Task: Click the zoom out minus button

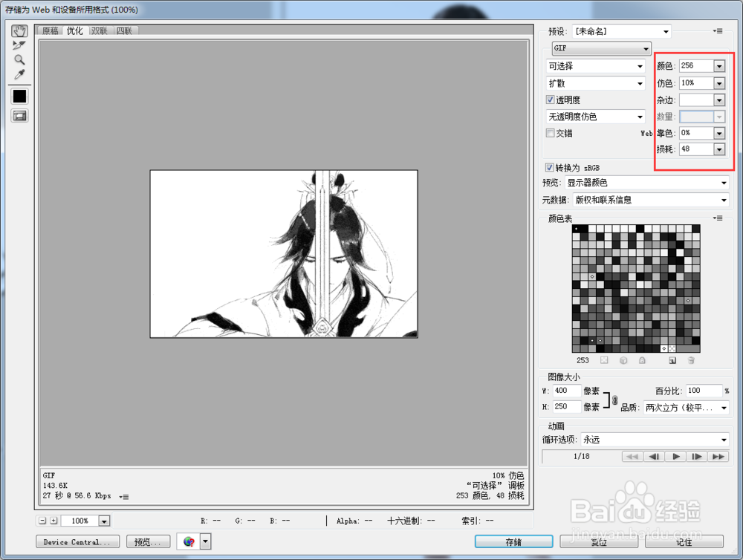Action: point(42,521)
